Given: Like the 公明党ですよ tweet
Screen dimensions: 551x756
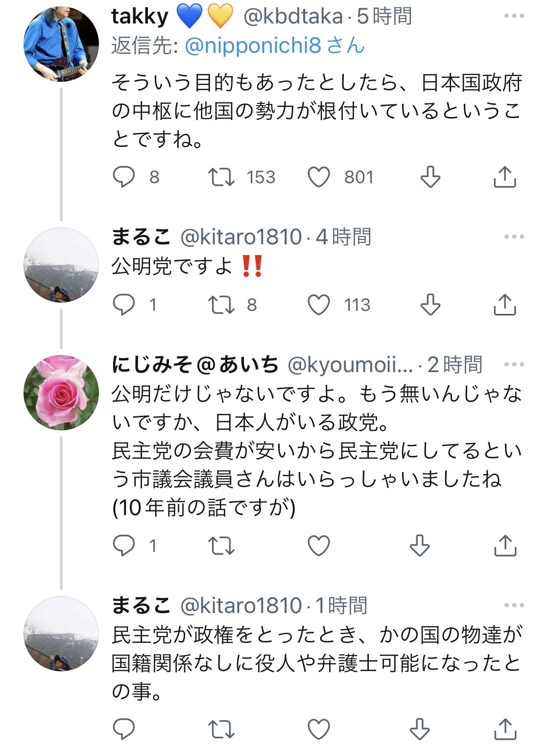Looking at the screenshot, I should pos(318,305).
